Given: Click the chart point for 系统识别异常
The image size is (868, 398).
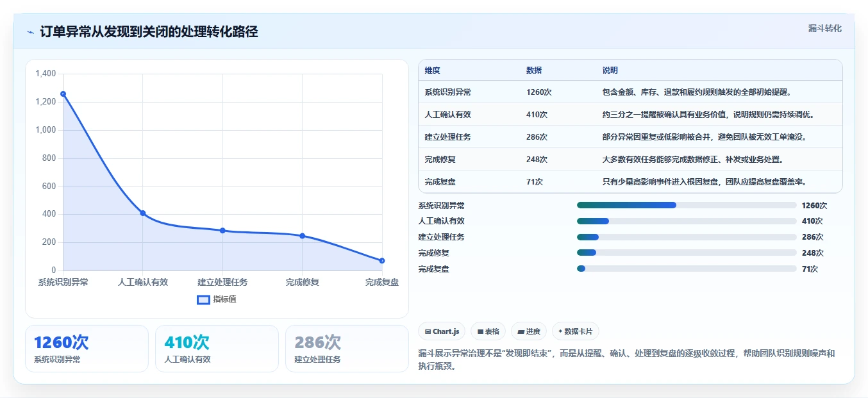Looking at the screenshot, I should (x=63, y=94).
